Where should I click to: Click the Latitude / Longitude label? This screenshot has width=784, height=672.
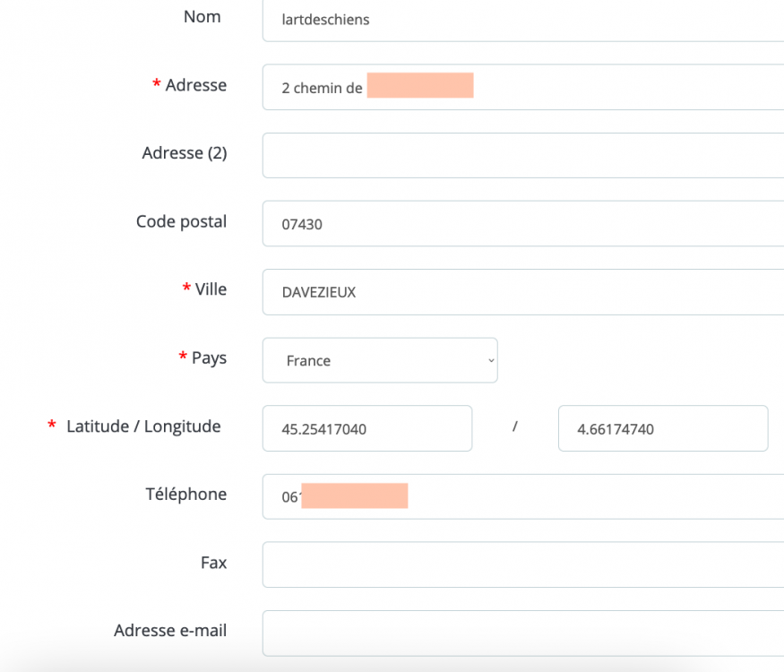click(143, 426)
